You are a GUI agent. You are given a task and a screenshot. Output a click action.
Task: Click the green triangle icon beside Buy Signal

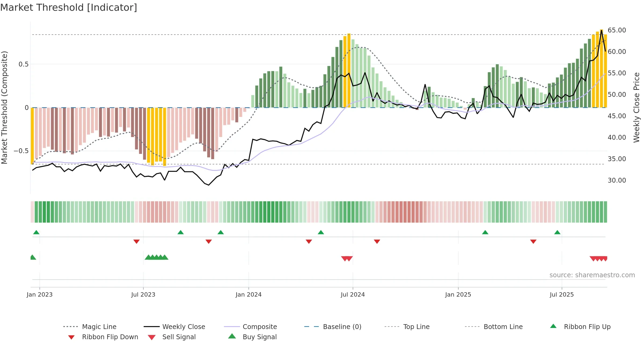click(232, 336)
